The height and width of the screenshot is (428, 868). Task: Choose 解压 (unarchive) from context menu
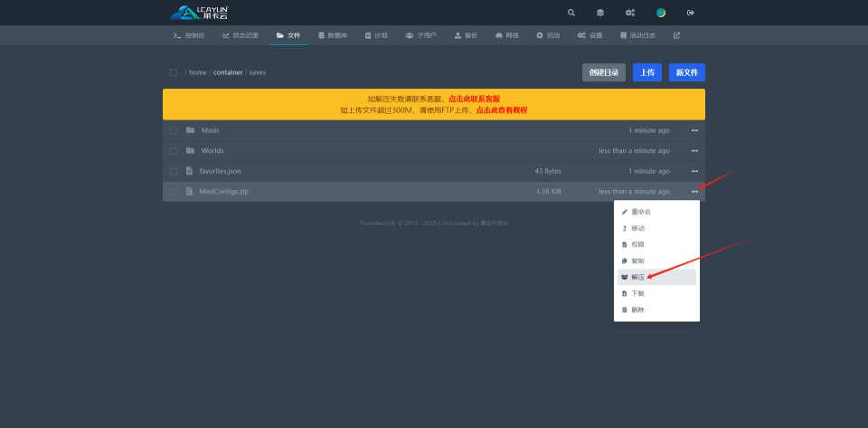pyautogui.click(x=638, y=277)
